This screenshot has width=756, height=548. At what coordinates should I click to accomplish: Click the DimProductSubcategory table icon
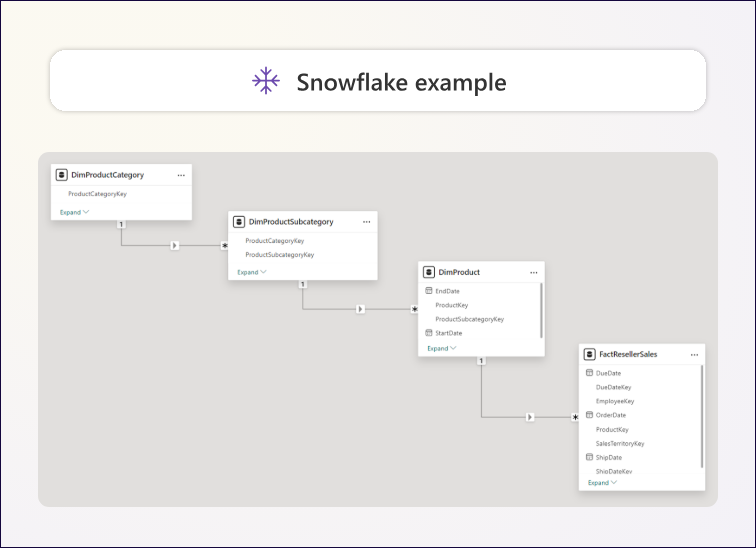(239, 222)
